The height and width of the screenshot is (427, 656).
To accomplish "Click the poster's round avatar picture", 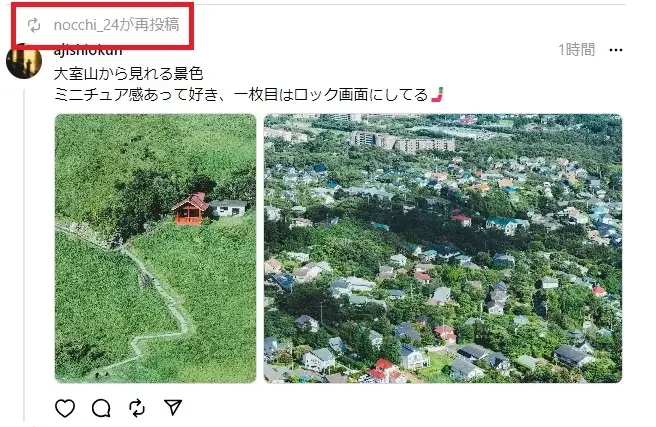I will point(24,61).
